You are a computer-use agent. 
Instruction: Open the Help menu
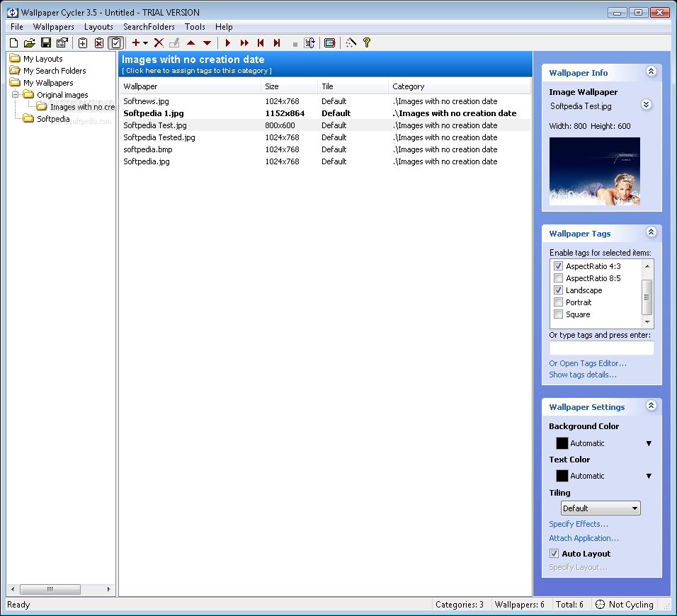point(224,27)
